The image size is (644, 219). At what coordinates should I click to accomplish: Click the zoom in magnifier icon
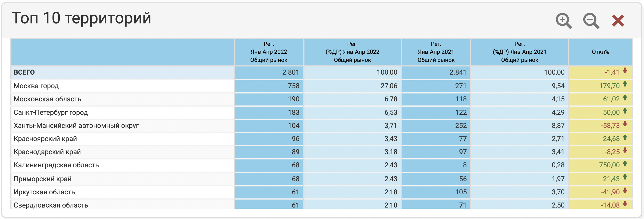563,21
